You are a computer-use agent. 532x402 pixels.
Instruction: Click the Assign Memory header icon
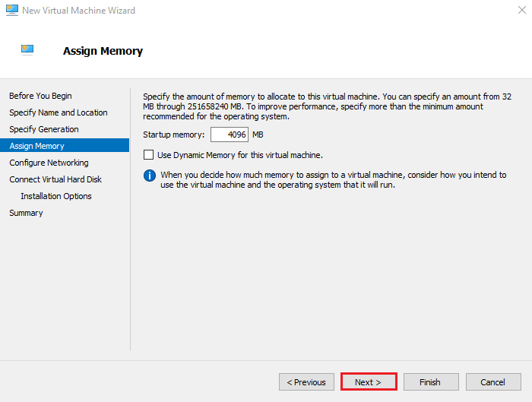click(27, 51)
